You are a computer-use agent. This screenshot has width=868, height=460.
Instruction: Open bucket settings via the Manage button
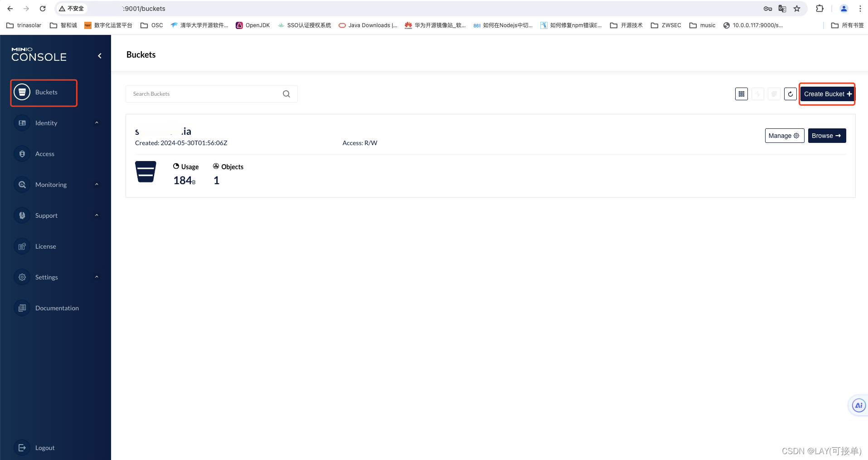point(784,135)
